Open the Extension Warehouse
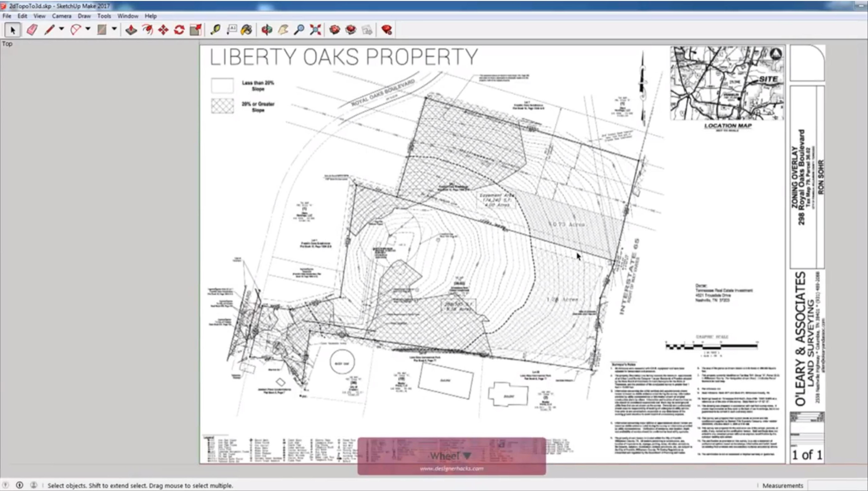868x491 pixels. click(x=351, y=30)
